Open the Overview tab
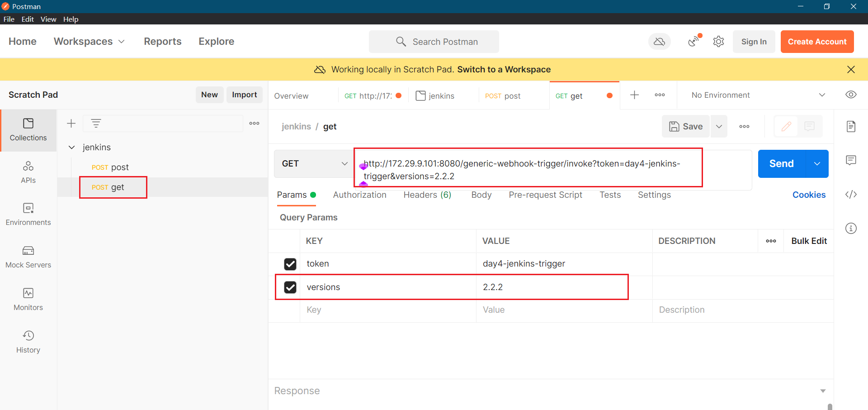 point(291,96)
